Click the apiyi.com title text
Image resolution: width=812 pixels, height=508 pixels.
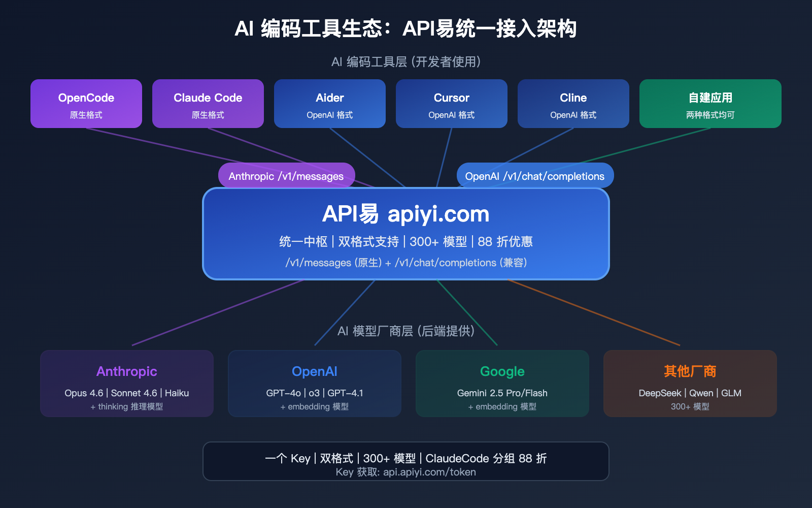437,214
